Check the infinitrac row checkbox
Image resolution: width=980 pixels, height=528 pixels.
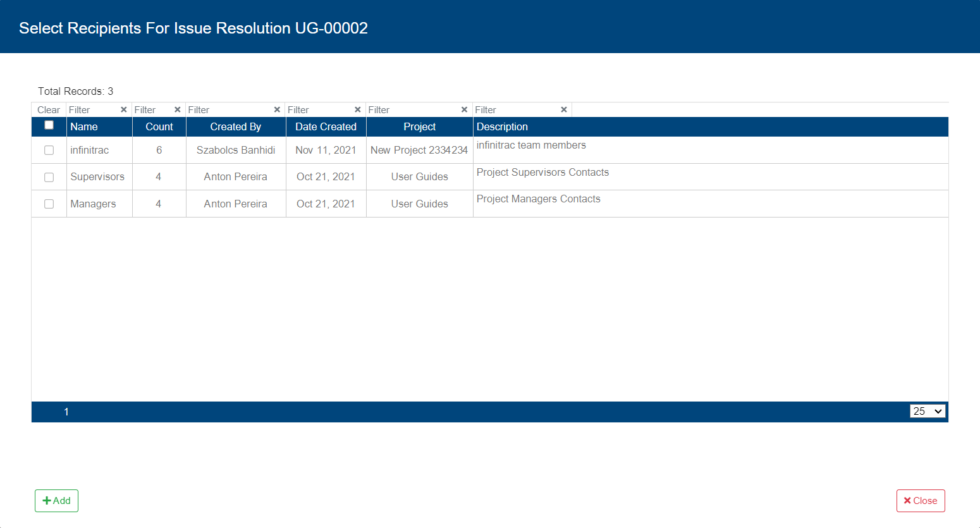49,150
